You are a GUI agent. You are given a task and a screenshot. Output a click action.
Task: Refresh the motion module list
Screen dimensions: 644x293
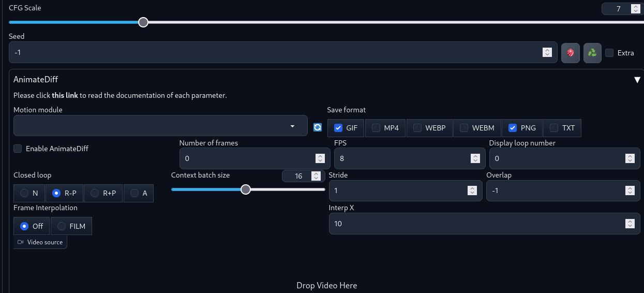pyautogui.click(x=318, y=127)
